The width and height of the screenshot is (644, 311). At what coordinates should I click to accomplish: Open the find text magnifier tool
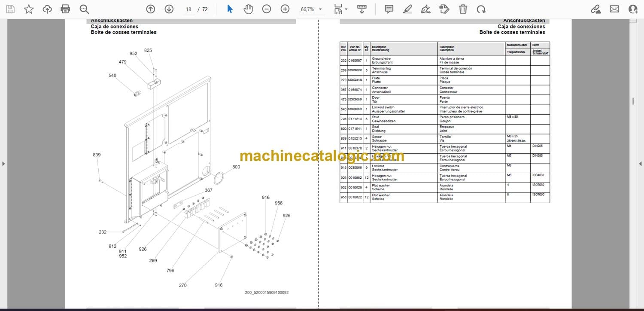84,9
